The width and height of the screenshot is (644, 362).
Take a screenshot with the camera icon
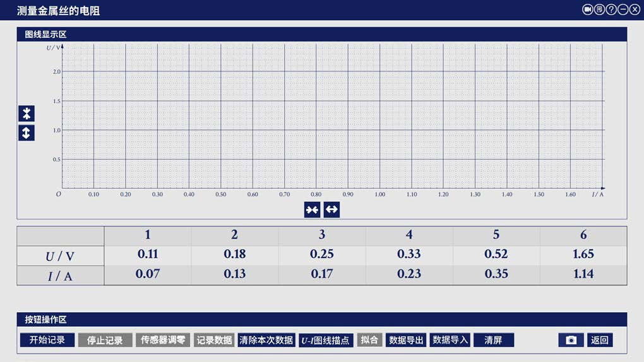(571, 340)
